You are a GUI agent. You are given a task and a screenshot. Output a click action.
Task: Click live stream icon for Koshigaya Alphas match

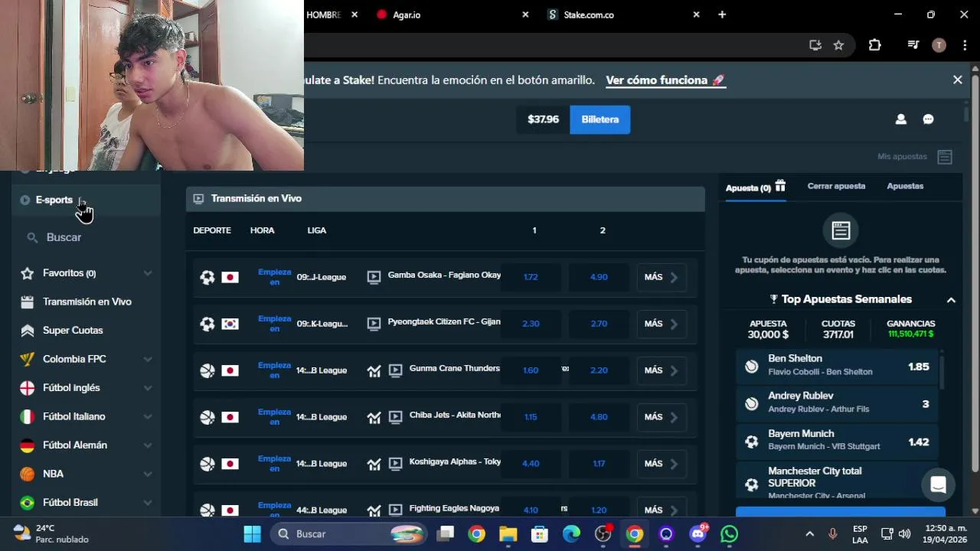(395, 464)
